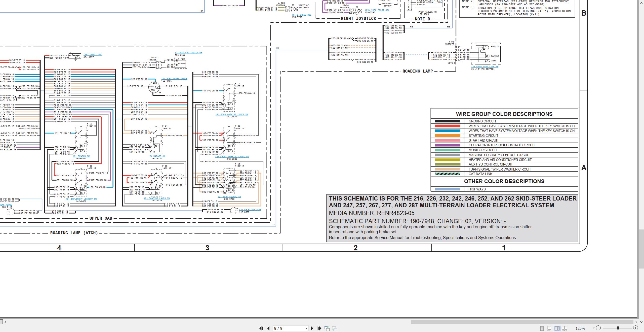Click the horizontal scrollbar right arrow
The width and height of the screenshot is (644, 332).
pos(636,322)
